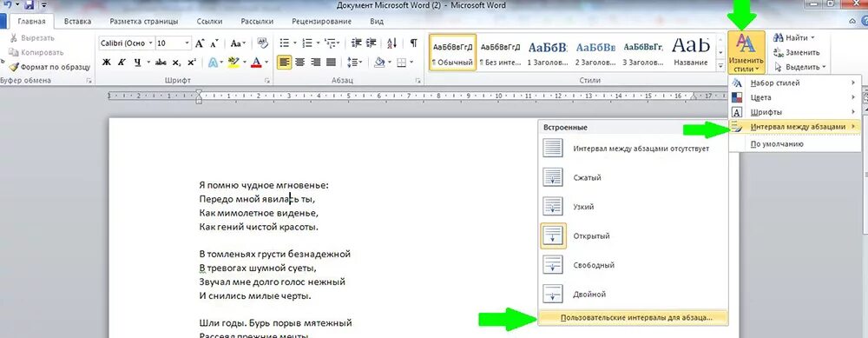Apply the Обычный style thumbnail
The image size is (868, 338).
pyautogui.click(x=452, y=52)
